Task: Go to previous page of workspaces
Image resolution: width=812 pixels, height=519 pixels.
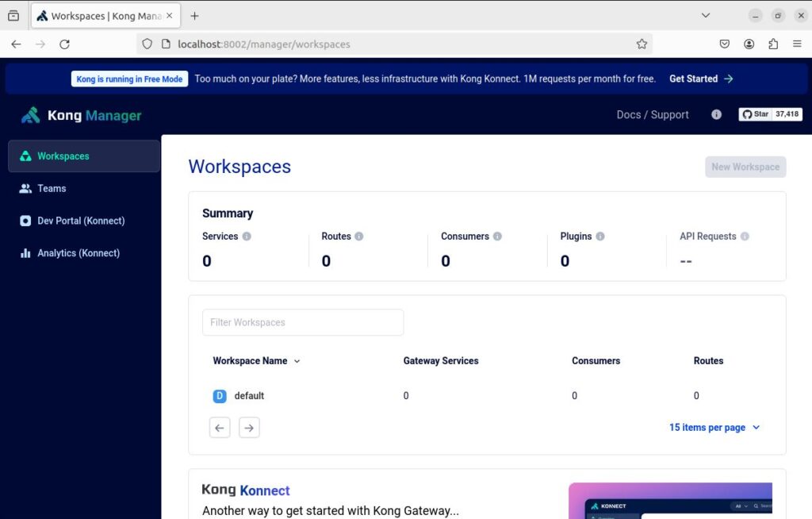Action: click(220, 428)
